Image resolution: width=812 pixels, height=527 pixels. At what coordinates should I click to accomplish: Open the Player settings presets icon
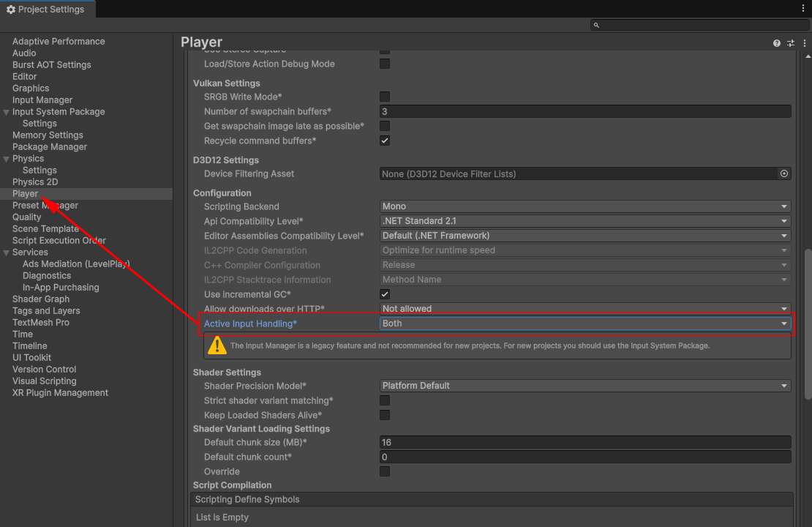point(790,42)
